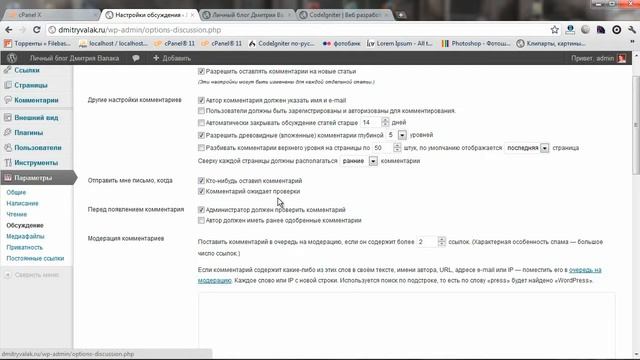Click the очередь на модерацию link
Image resolution: width=640 pixels, height=360 pixels.
pyautogui.click(x=585, y=270)
